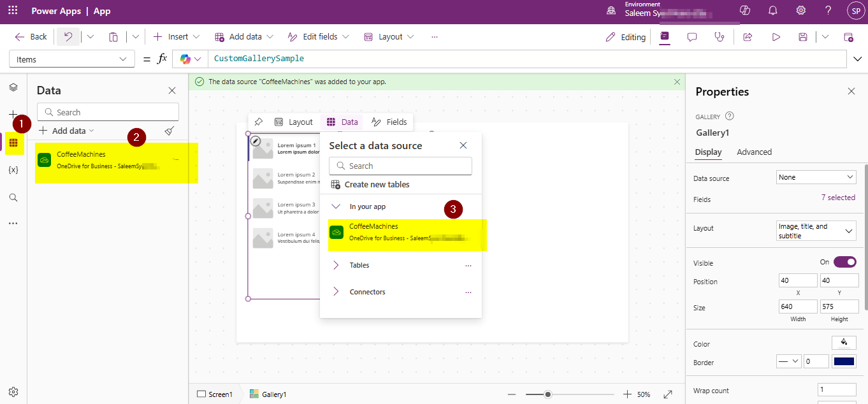This screenshot has width=868, height=404.
Task: Open the App checker stethoscope icon
Action: [720, 37]
